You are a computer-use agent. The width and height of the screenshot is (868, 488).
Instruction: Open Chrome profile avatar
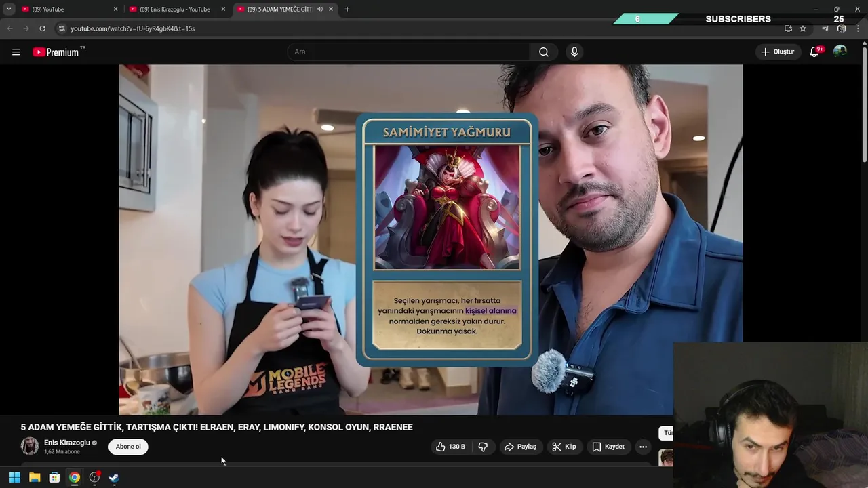point(842,28)
